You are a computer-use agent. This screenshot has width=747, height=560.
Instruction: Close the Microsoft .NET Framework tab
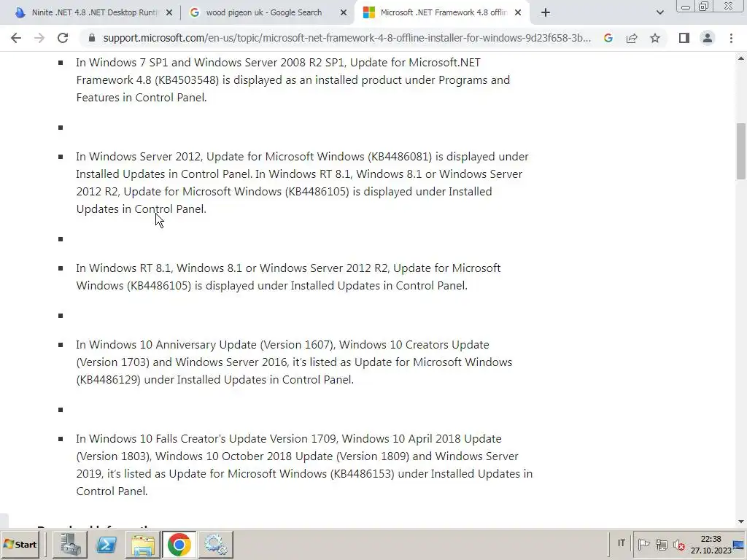tap(518, 13)
